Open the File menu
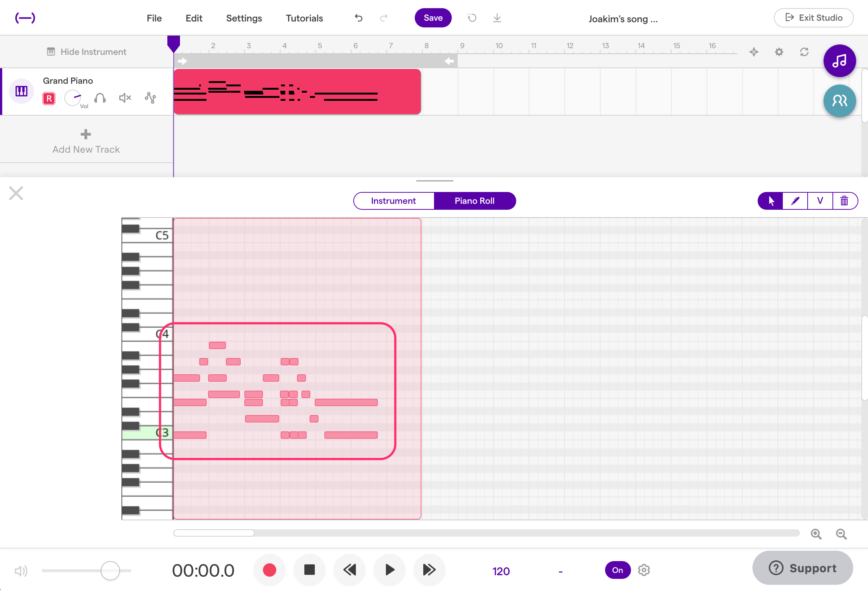Viewport: 868px width, 590px height. coord(154,18)
